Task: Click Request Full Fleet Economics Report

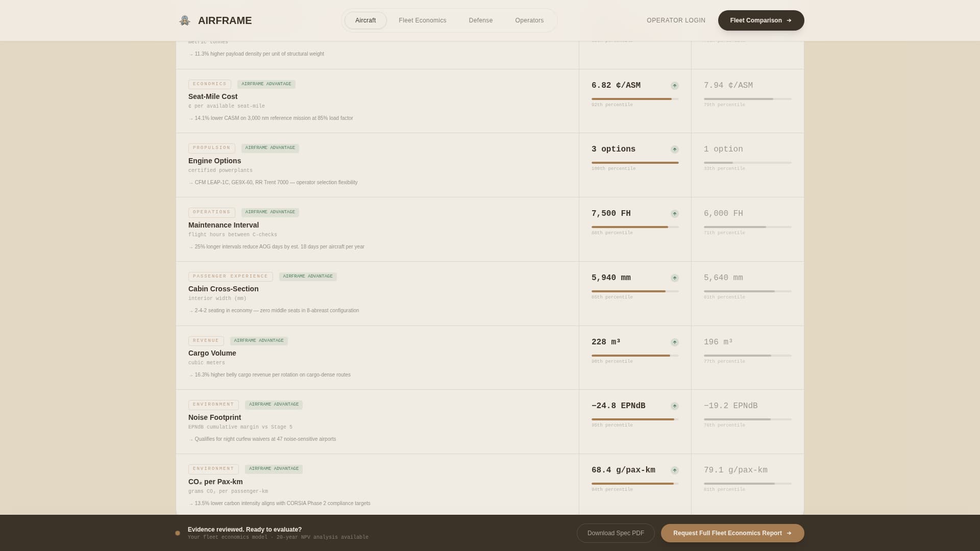Action: (x=732, y=533)
